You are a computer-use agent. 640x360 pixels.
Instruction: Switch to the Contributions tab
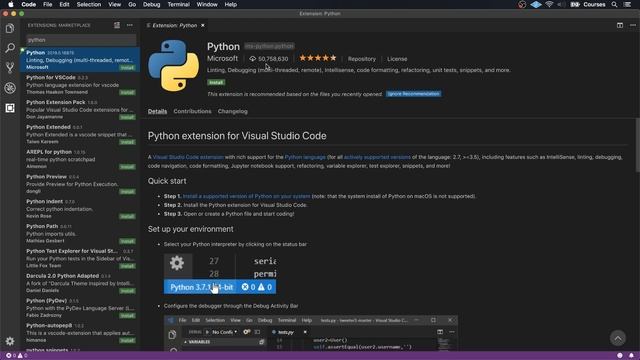pos(192,111)
